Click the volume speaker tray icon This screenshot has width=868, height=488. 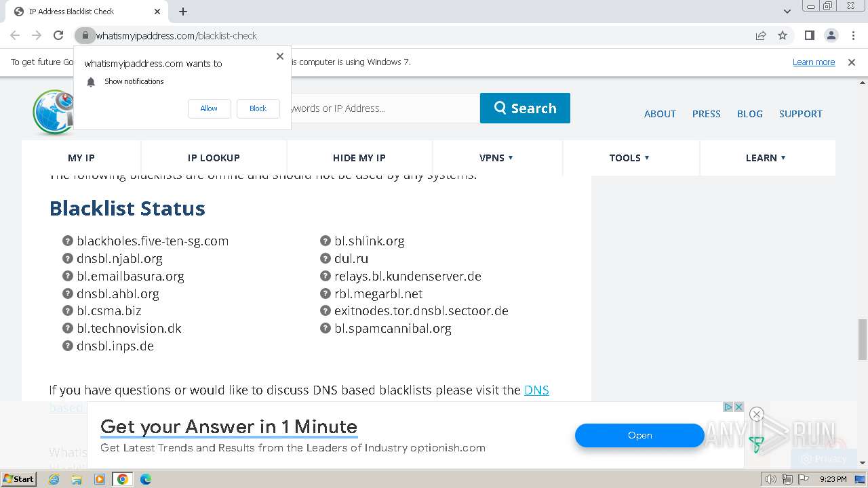(x=770, y=479)
